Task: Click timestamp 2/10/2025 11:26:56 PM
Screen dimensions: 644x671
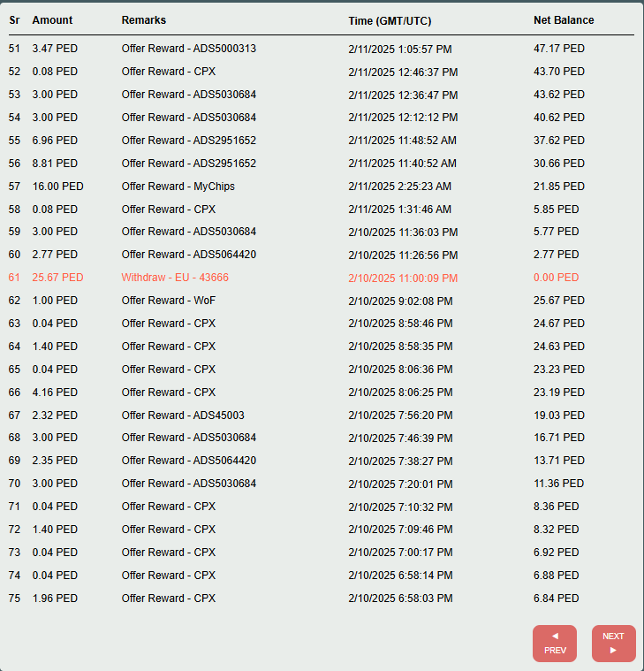Action: coord(403,255)
